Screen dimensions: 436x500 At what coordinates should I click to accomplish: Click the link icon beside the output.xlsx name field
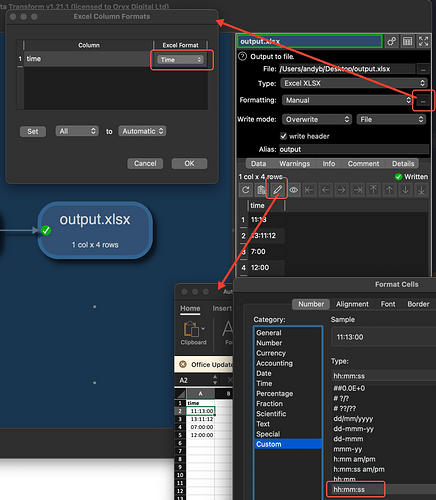tap(392, 41)
